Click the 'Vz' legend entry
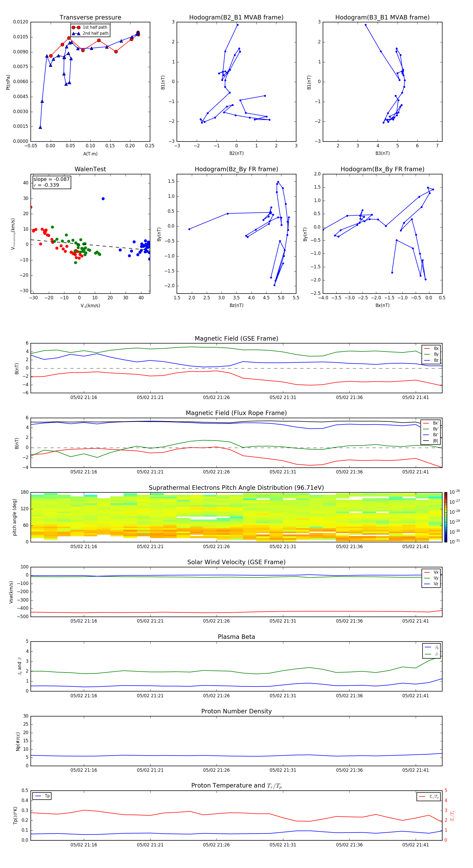Image resolution: width=473 pixels, height=868 pixels. click(431, 584)
